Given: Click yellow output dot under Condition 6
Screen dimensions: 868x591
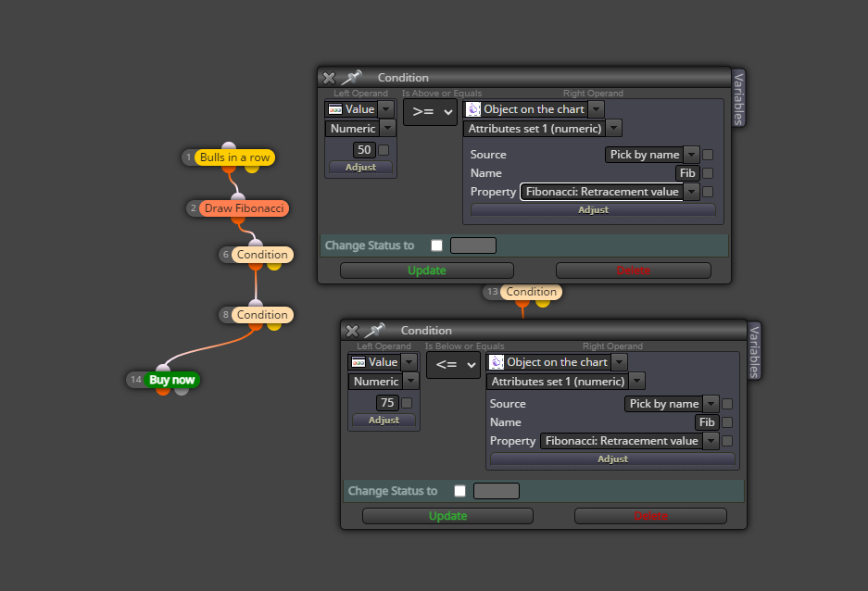Looking at the screenshot, I should pyautogui.click(x=274, y=266).
